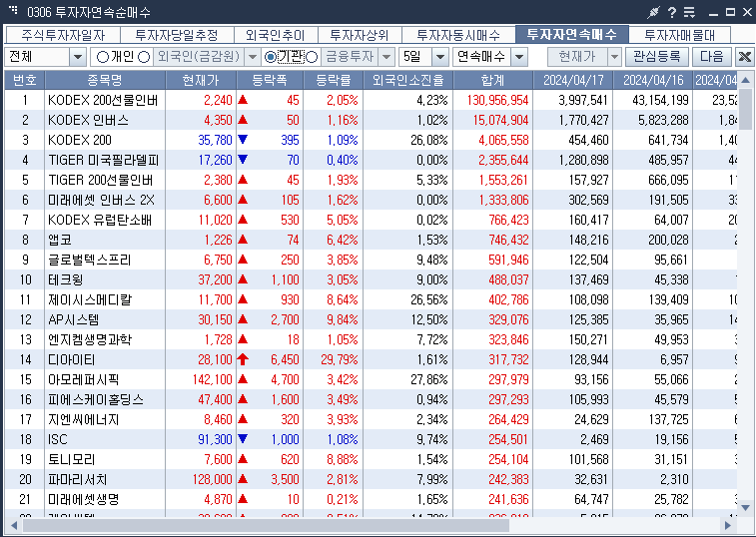Select the 미래에셋생명 stock name

(84, 500)
